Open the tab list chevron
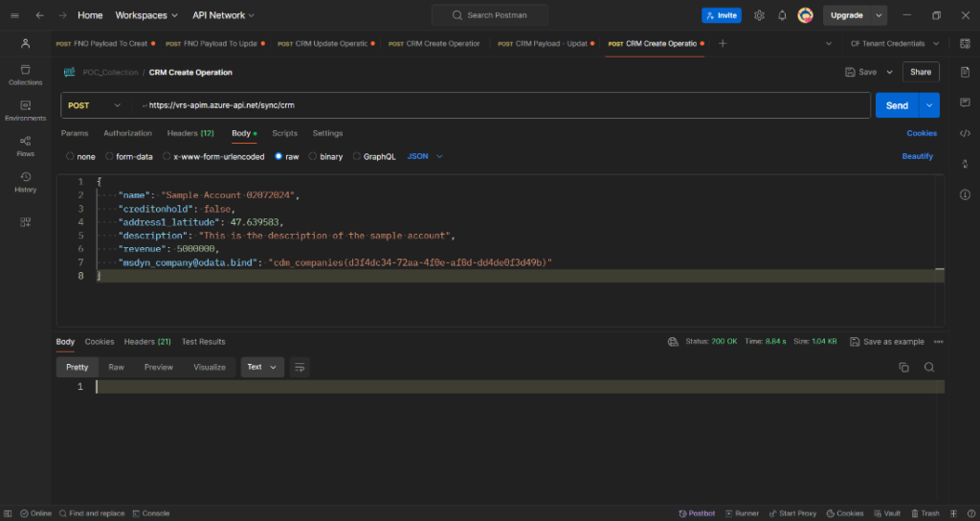 point(829,43)
